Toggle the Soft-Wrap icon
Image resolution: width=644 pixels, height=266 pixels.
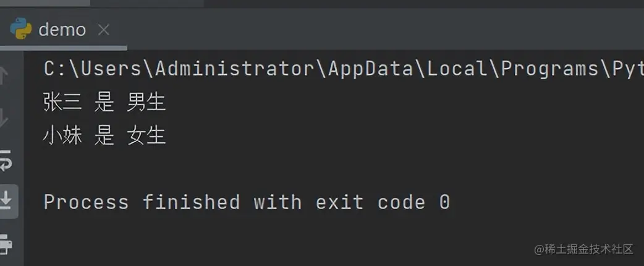[x=6, y=160]
